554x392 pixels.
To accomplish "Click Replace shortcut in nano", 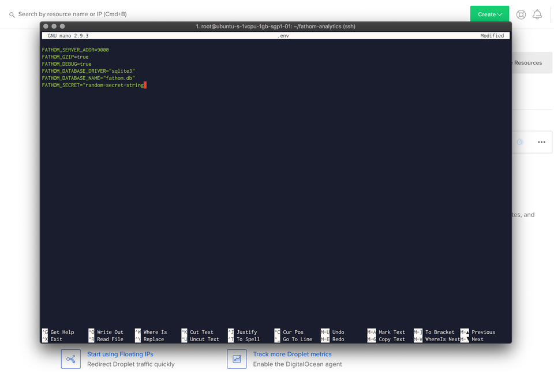I will (x=149, y=339).
